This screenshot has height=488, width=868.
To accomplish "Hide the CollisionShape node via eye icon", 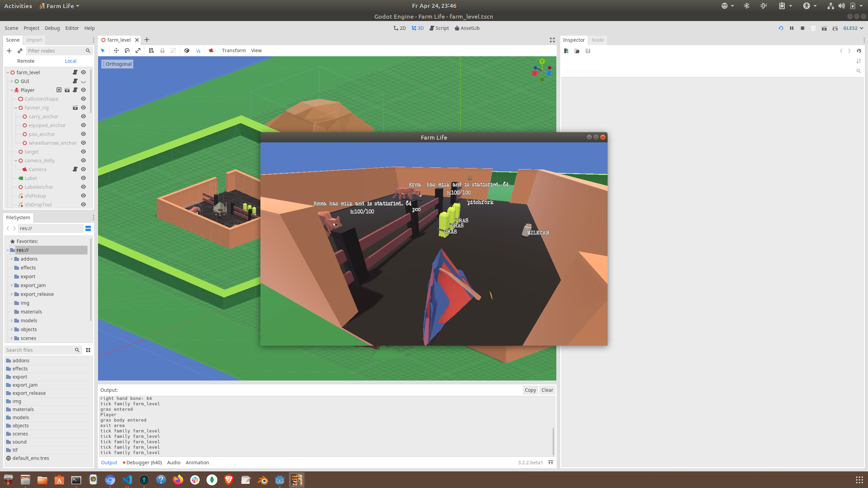I will coord(83,99).
